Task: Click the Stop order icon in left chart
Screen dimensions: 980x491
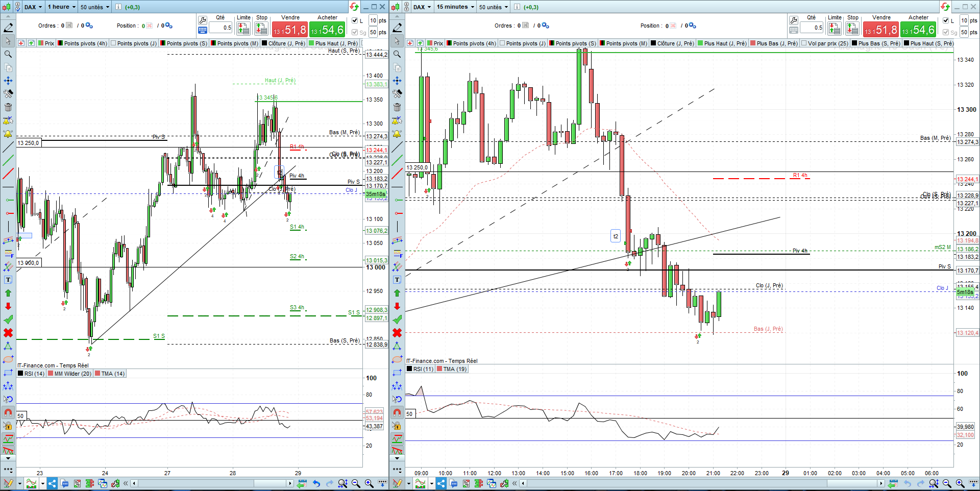Action: click(261, 29)
